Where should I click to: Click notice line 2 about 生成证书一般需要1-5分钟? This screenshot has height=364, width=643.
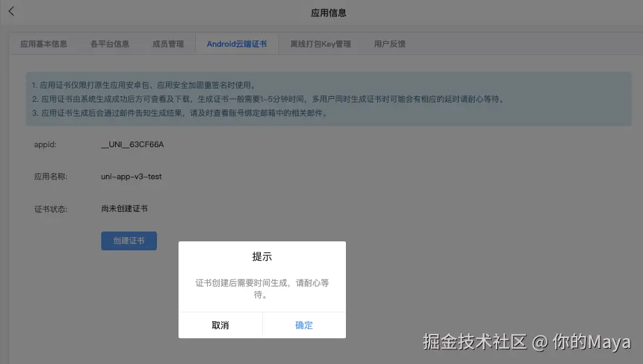pyautogui.click(x=268, y=99)
